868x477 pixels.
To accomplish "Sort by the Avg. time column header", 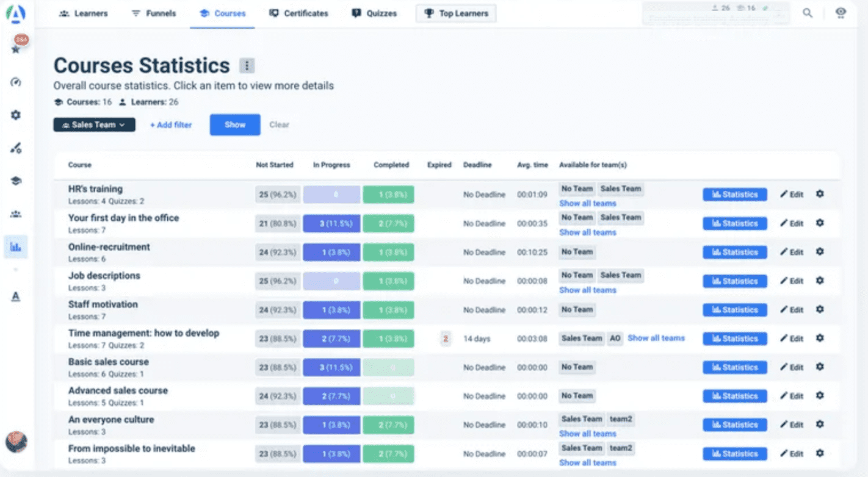I will pos(532,165).
